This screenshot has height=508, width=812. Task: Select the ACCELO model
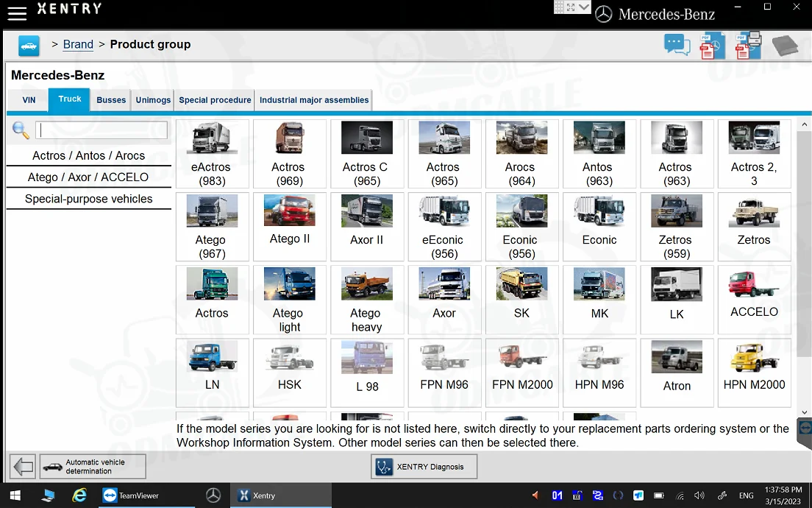[x=754, y=300]
